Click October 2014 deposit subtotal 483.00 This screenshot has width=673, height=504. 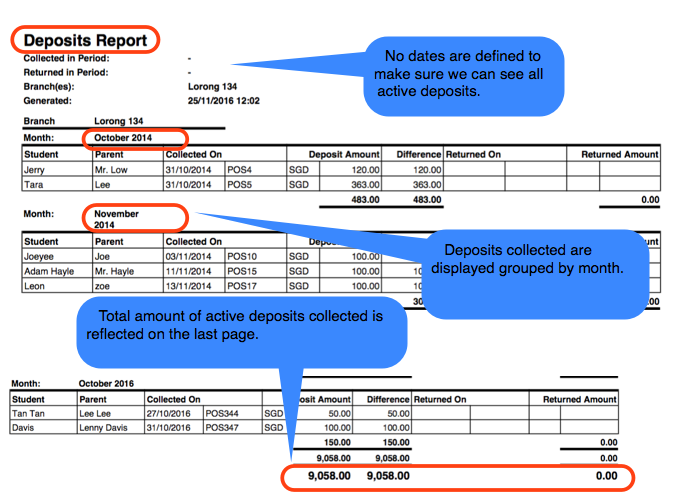coord(366,200)
